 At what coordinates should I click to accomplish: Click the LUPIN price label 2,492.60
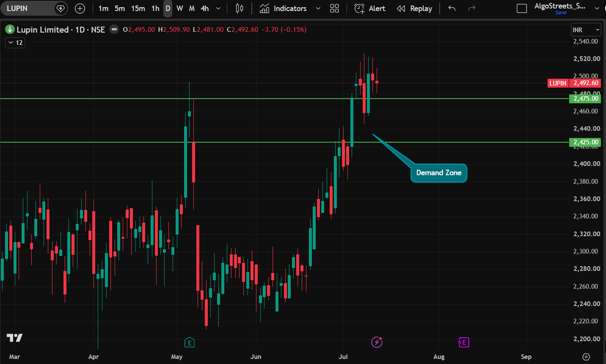[575, 83]
